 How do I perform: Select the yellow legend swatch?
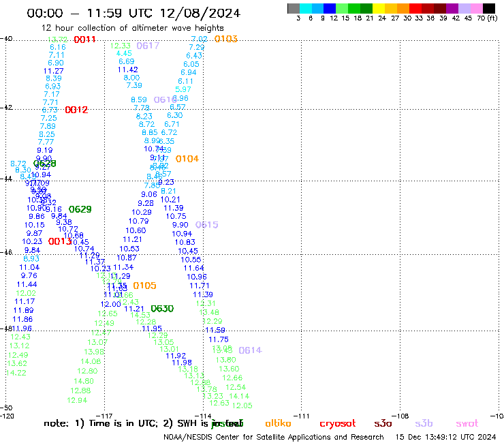point(379,8)
